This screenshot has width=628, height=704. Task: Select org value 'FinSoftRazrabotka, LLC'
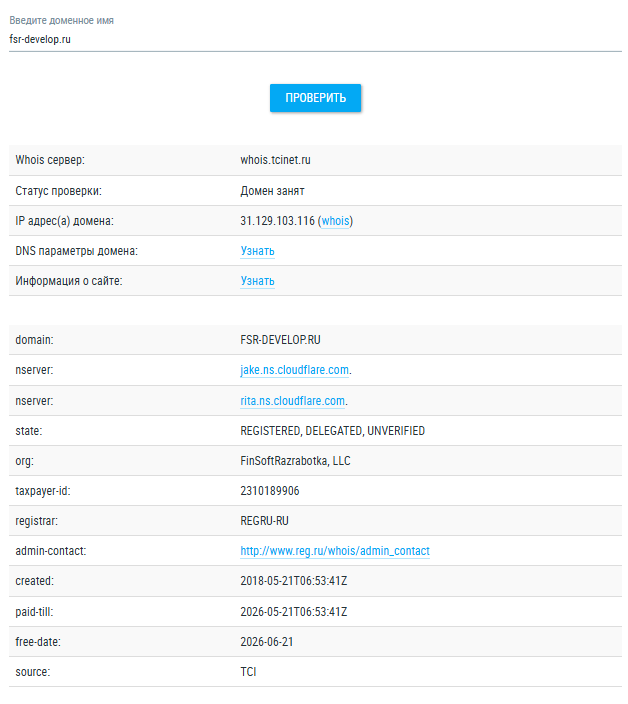point(295,461)
